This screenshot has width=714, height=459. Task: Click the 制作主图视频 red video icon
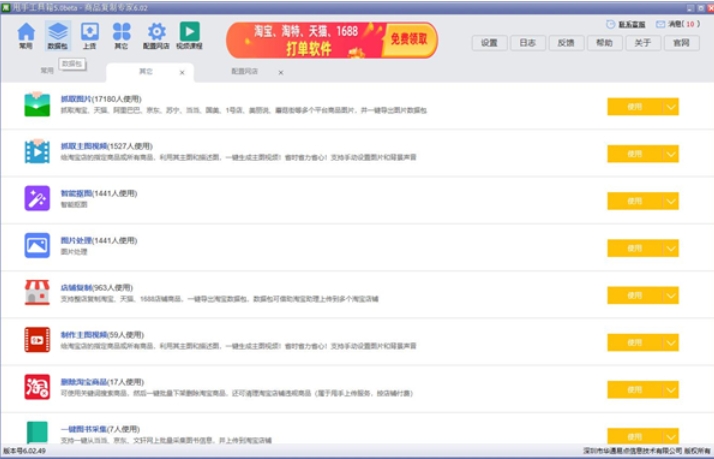(x=37, y=340)
